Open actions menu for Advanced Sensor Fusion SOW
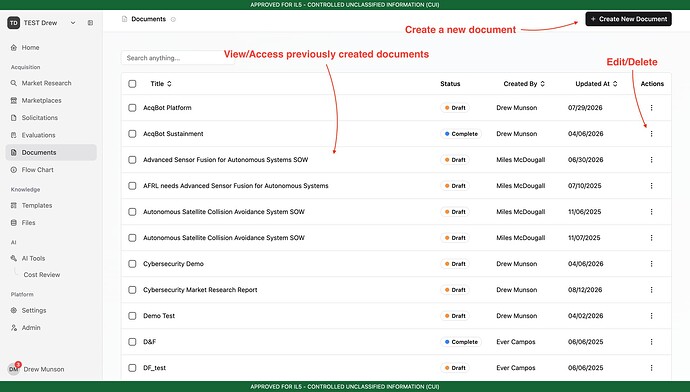The height and width of the screenshot is (392, 690). tap(651, 160)
